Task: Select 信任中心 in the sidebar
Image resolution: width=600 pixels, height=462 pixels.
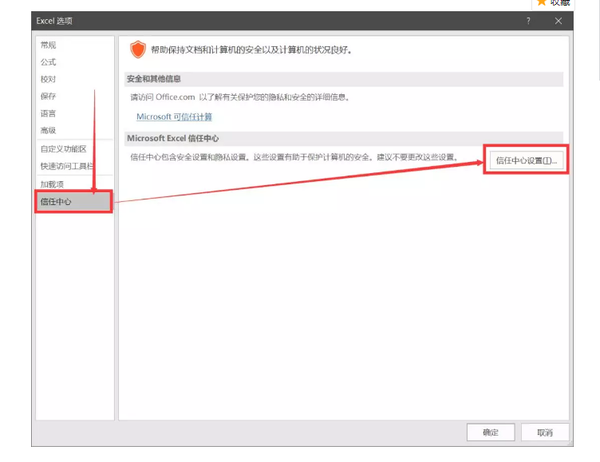Action: pyautogui.click(x=74, y=201)
